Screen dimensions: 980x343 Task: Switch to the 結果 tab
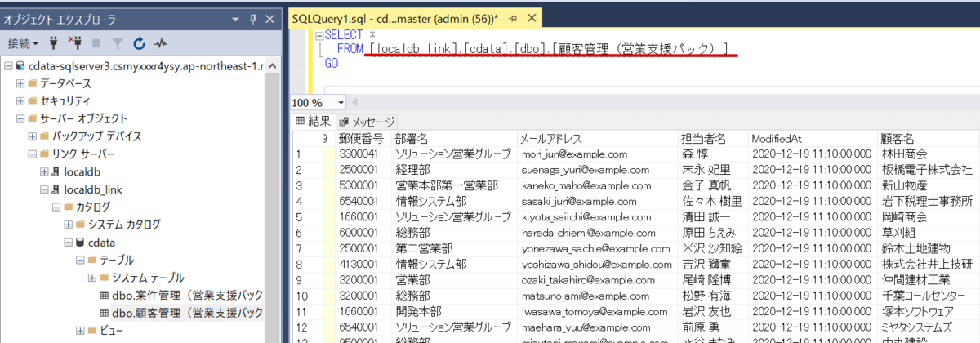312,121
